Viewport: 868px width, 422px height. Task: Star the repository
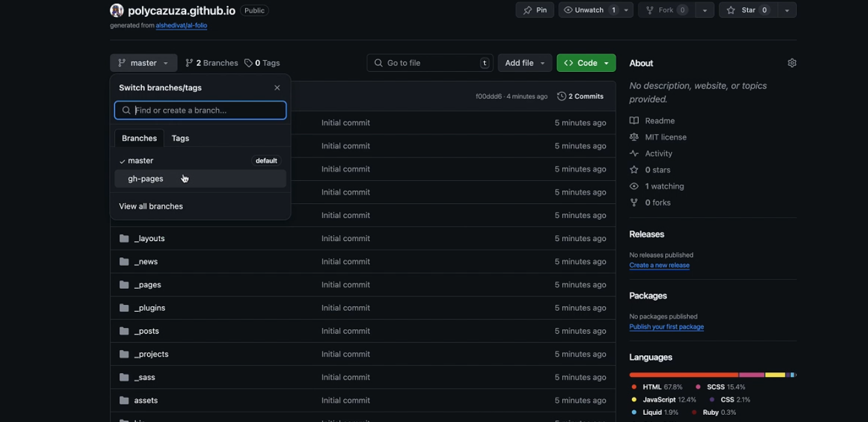tap(748, 10)
